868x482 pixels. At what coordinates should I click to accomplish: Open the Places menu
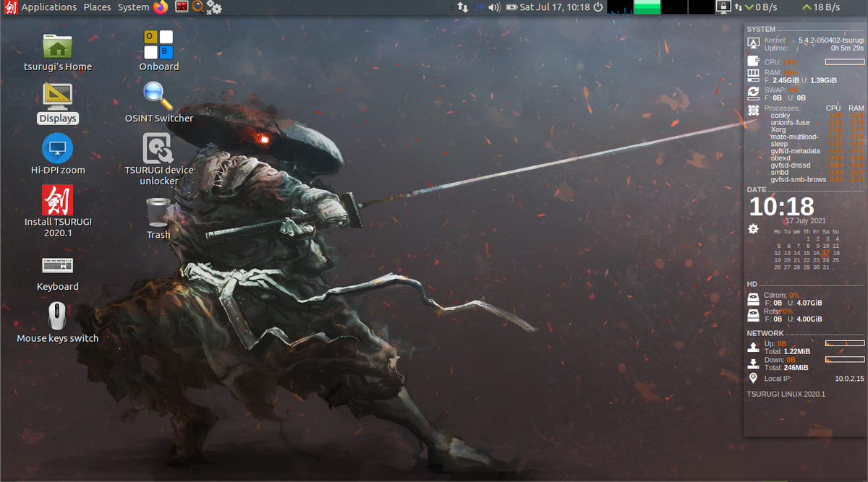tap(97, 7)
